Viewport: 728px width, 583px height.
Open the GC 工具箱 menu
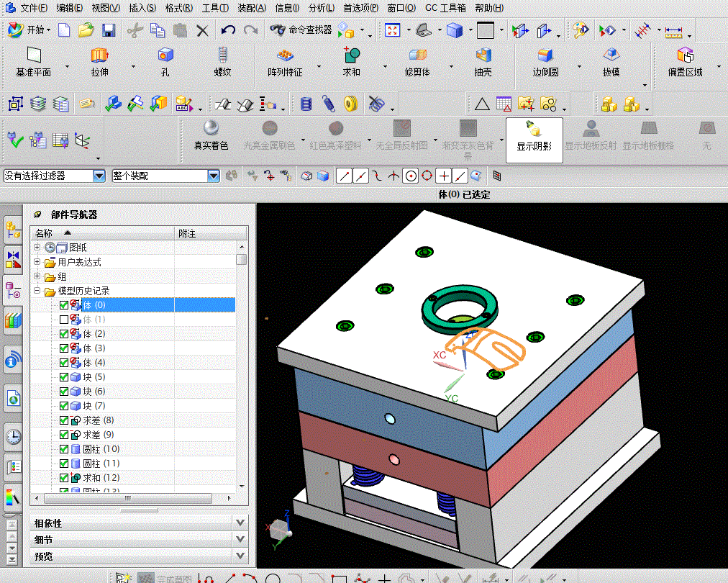445,8
